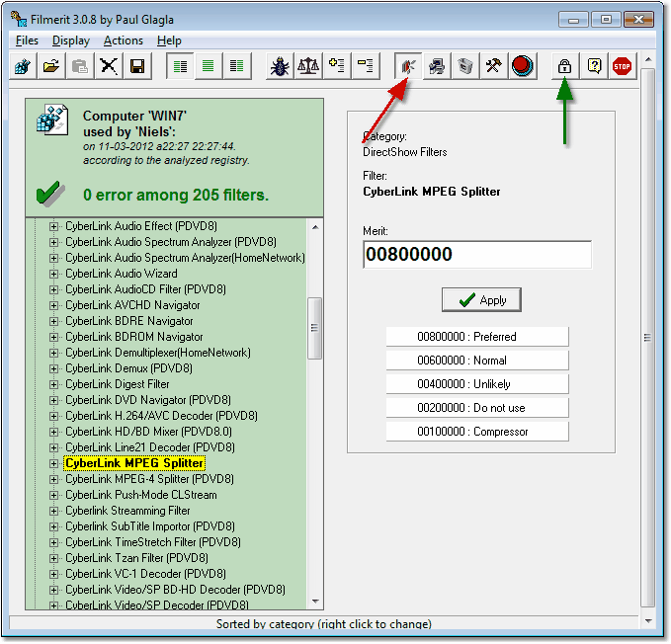671x644 pixels.
Task: Expand CyberLink VC-1 Decoder (PDVD8) node
Action: [x=53, y=574]
